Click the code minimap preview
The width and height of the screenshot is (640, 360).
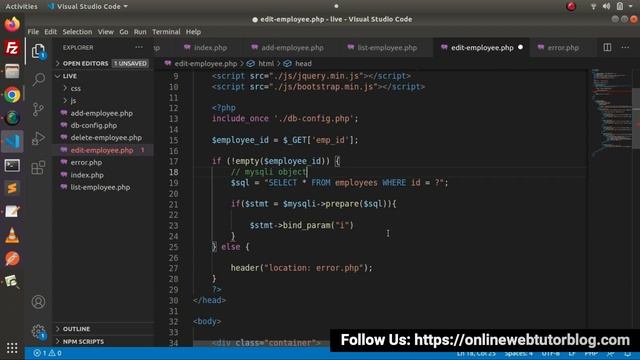(611, 112)
